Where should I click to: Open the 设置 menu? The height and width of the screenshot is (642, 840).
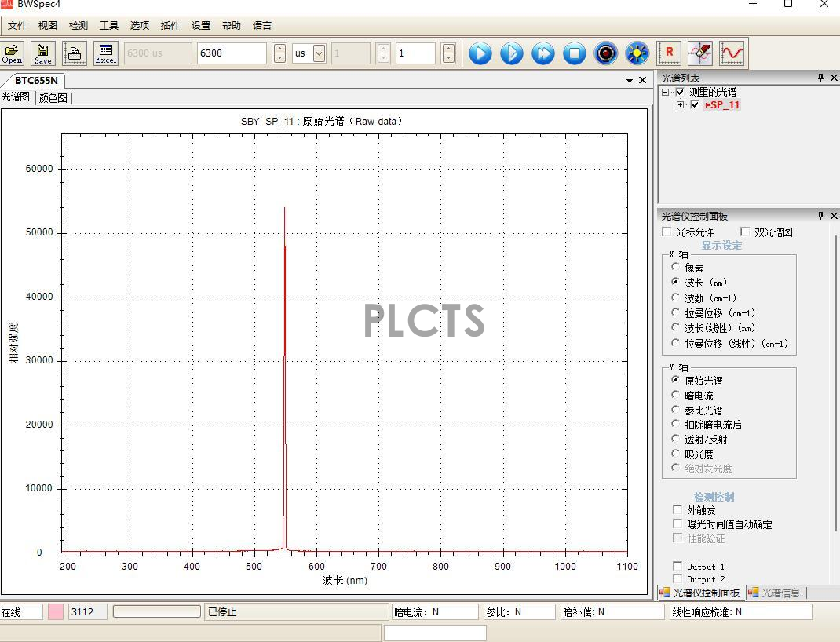(201, 26)
